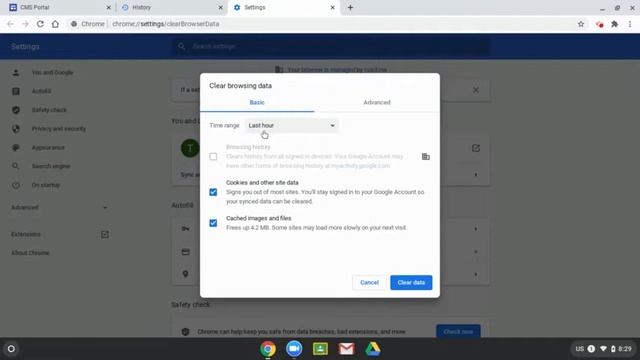Open On startup in the sidebar
The width and height of the screenshot is (640, 360).
tap(46, 185)
